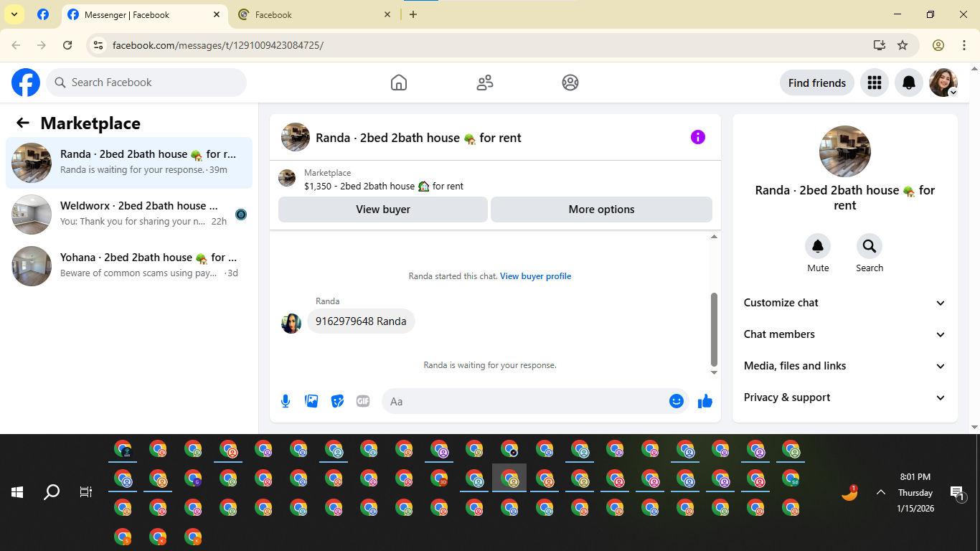Switch to the Messenger | Facebook tab
The width and height of the screenshot is (980, 551).
[145, 14]
